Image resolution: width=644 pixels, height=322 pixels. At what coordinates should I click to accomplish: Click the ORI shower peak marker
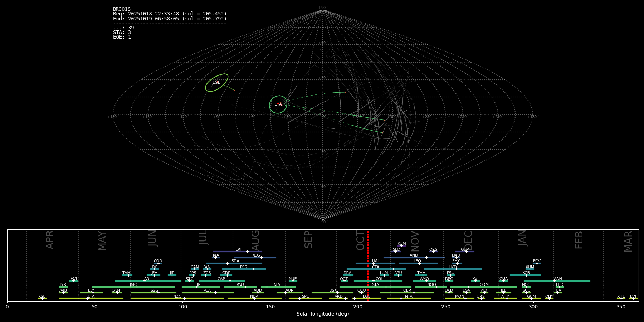[374, 281]
